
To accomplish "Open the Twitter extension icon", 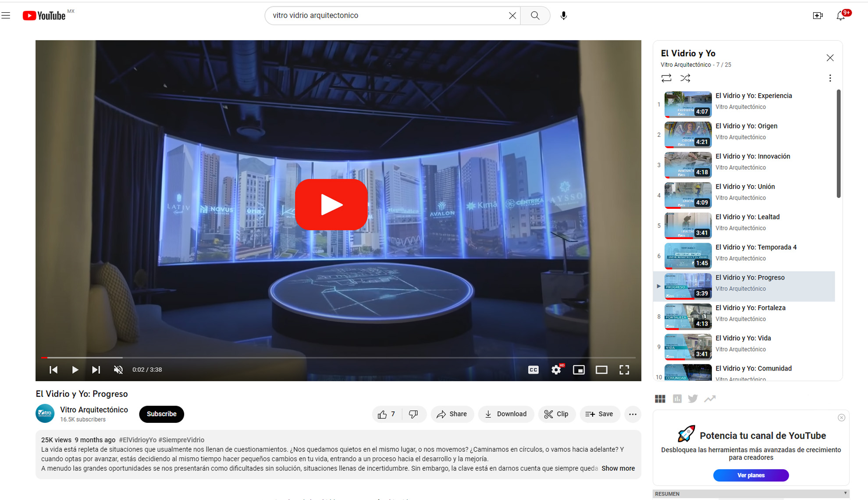I will click(x=693, y=399).
